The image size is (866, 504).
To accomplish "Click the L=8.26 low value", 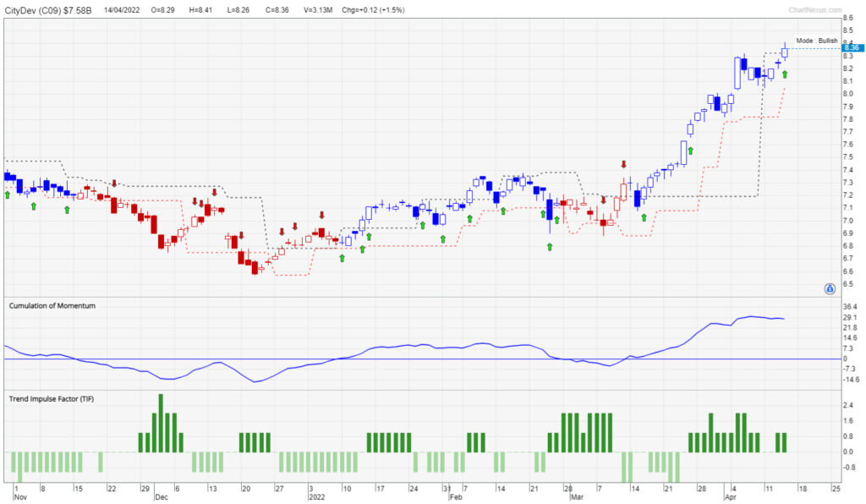I will 238,10.
